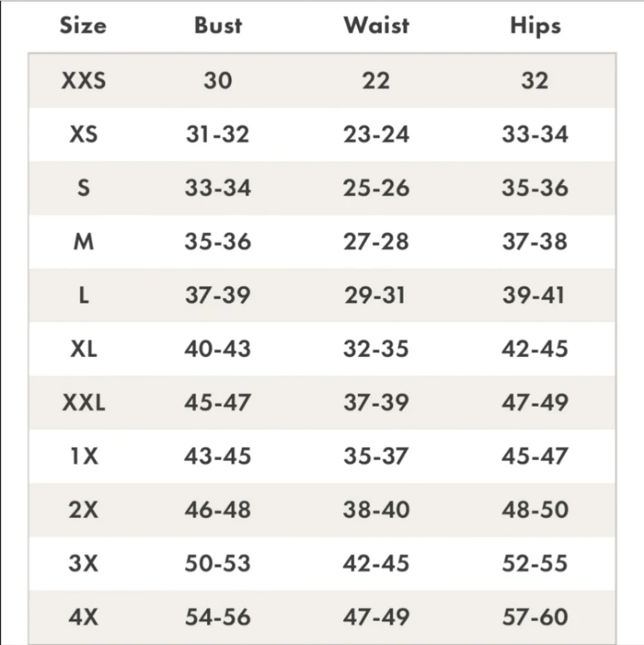Image resolution: width=644 pixels, height=645 pixels.
Task: Click hips value 57-60 for size 4X
Action: click(x=535, y=617)
